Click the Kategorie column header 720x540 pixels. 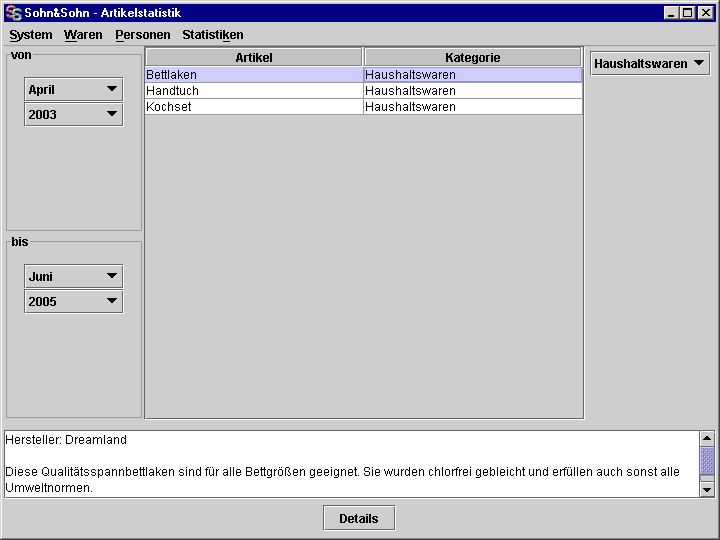point(472,57)
